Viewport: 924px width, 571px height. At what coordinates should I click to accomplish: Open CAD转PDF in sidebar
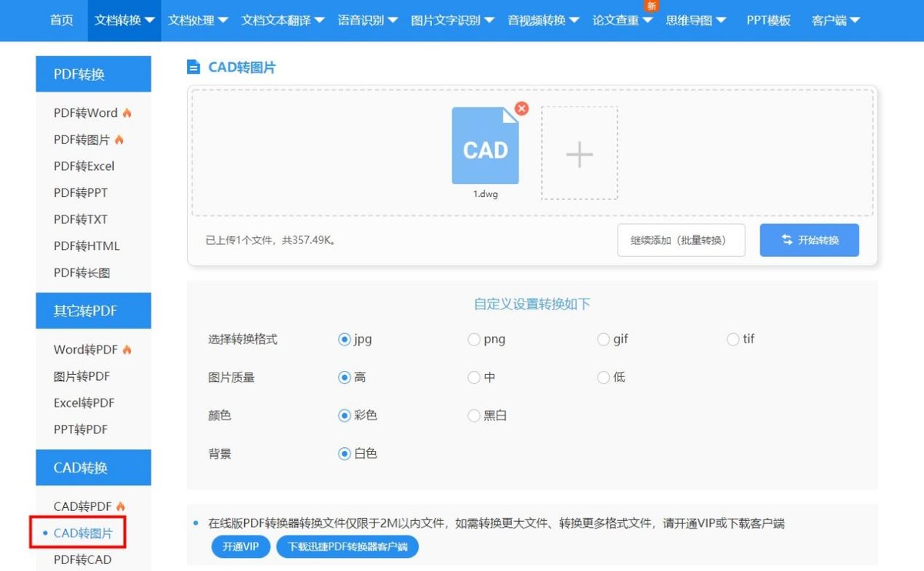click(82, 506)
